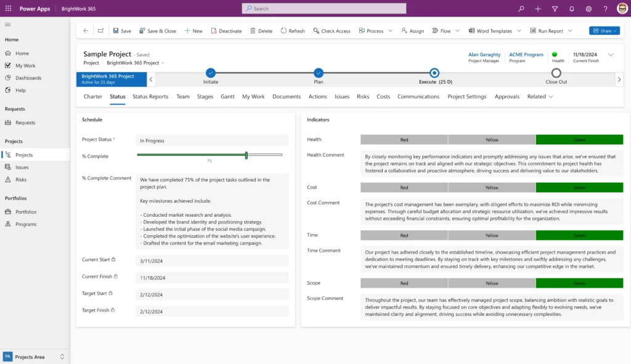Set Cost indicator to Yellow
Image resolution: width=631 pixels, height=364 pixels.
[x=492, y=187]
